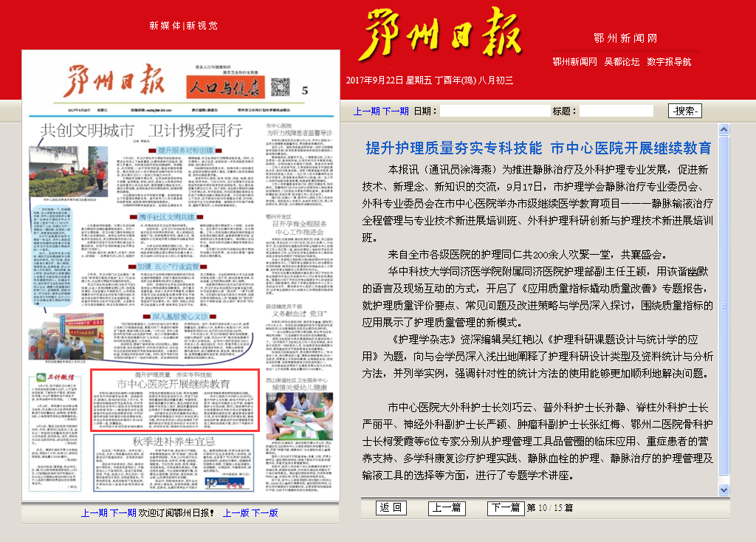Click the article scrollbar down arrow
The height and width of the screenshot is (542, 756).
(724, 490)
